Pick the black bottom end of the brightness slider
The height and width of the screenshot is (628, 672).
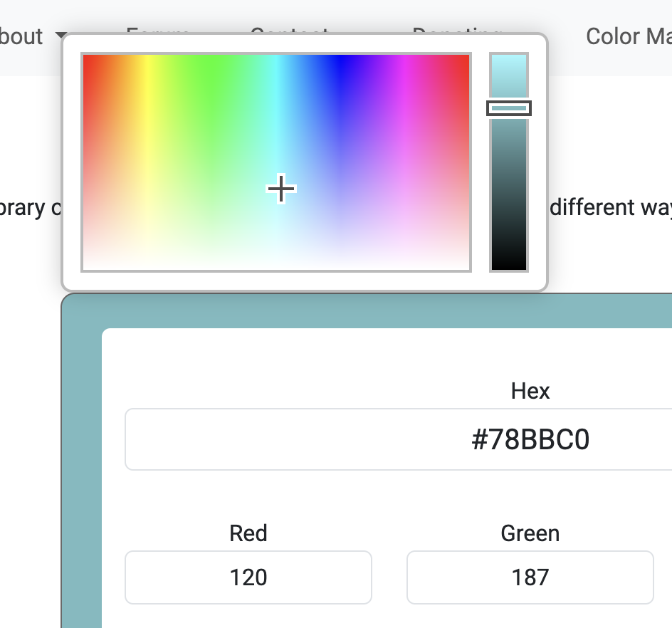tap(509, 265)
